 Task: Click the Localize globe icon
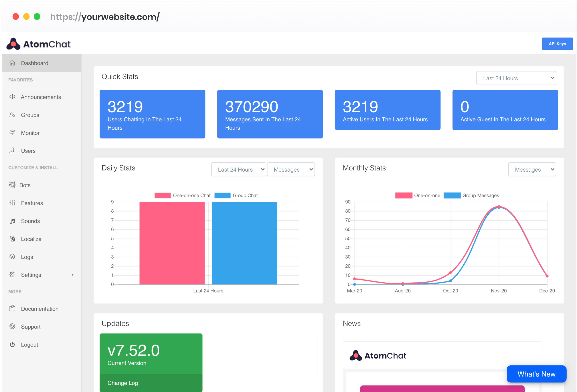(x=12, y=239)
